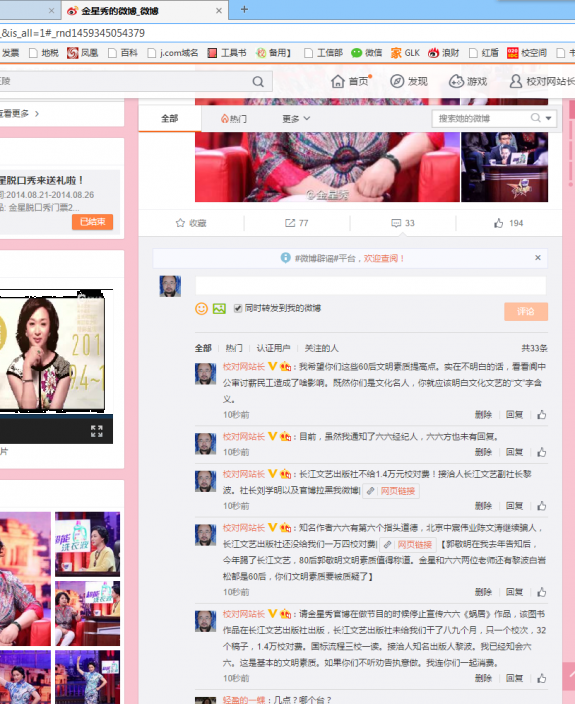The width and height of the screenshot is (575, 704).
Task: Expand 查看更多 in the left sidebar
Action: click(19, 114)
